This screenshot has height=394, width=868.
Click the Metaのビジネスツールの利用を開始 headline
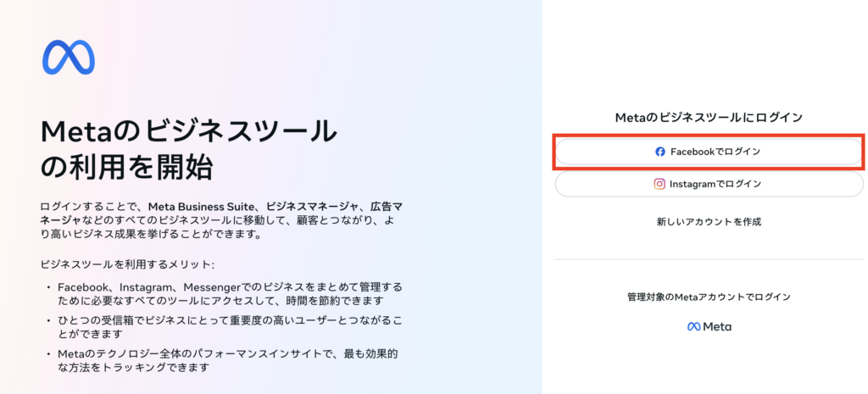point(188,147)
